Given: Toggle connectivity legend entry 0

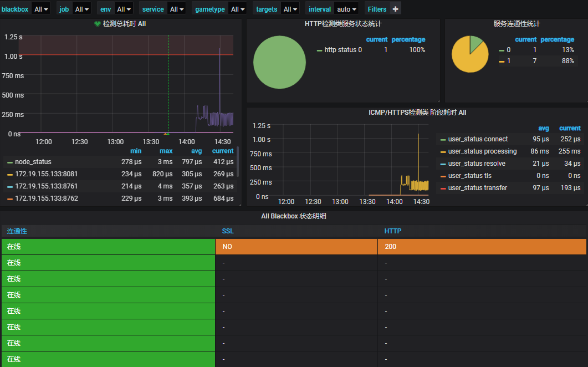Looking at the screenshot, I should (x=509, y=50).
